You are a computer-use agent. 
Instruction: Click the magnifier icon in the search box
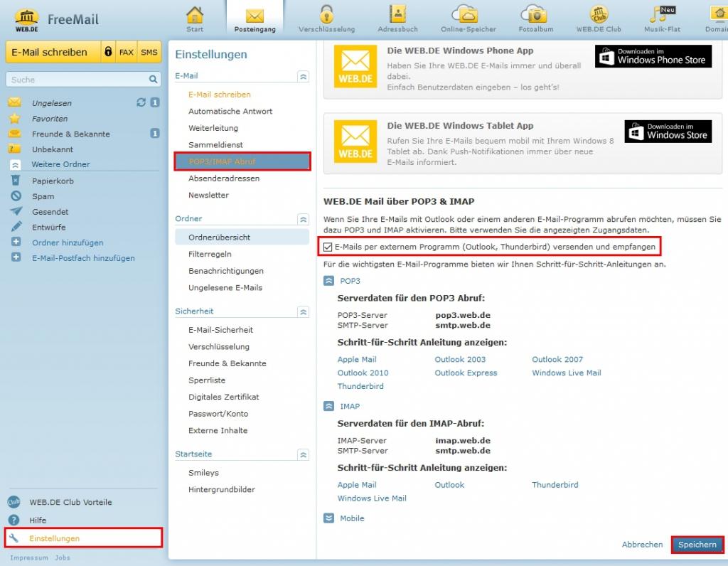pyautogui.click(x=153, y=80)
